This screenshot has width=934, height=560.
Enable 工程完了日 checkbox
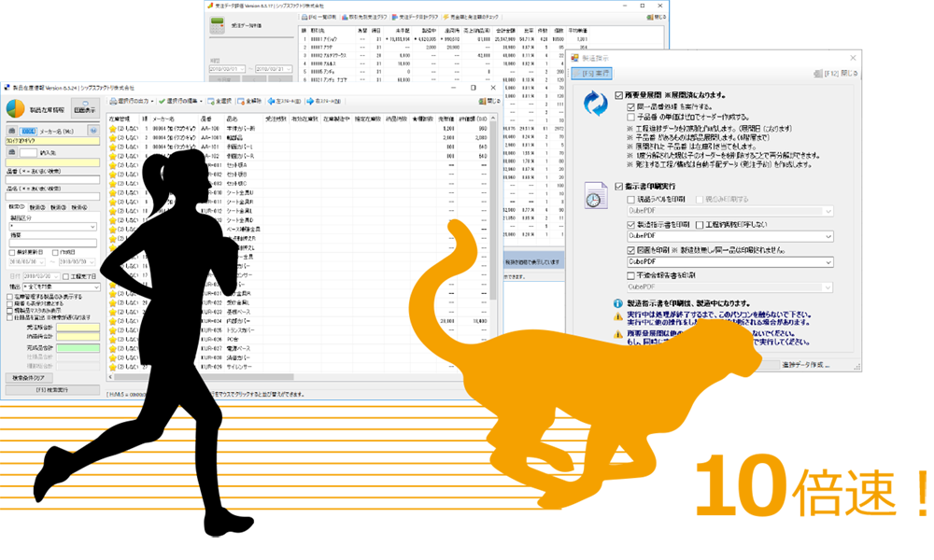(x=66, y=276)
